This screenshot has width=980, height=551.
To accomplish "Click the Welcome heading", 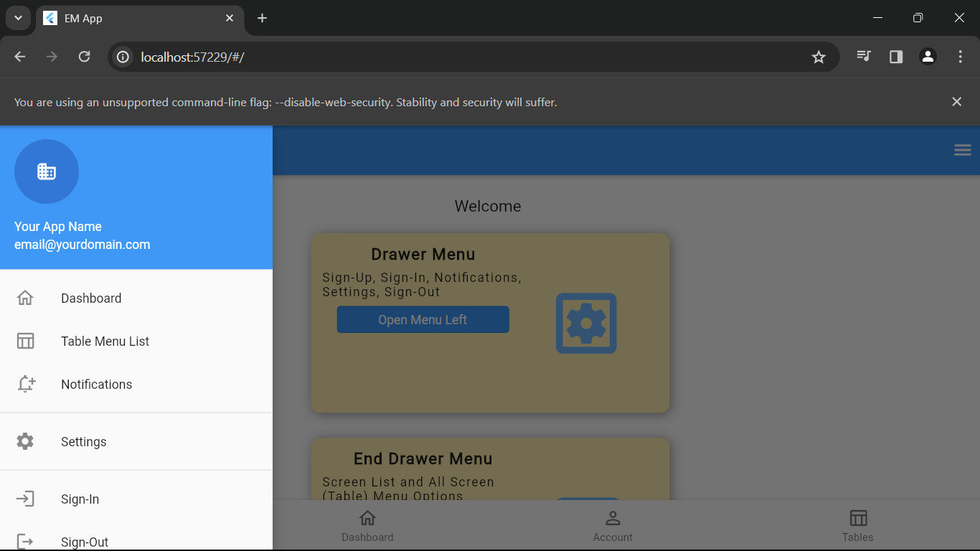I will point(488,207).
